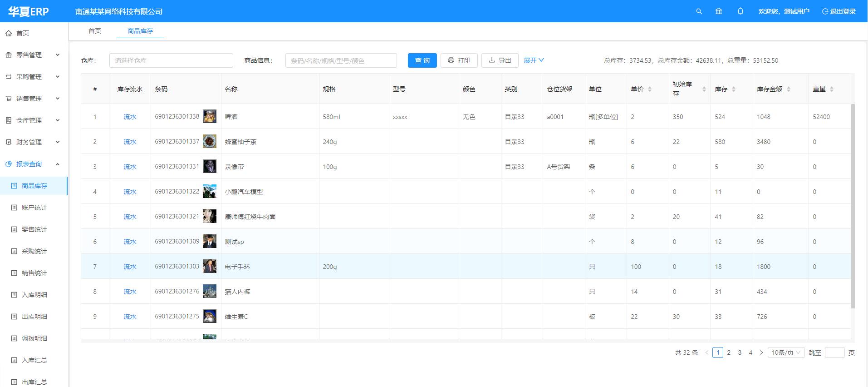Open 账户统计 in the sidebar

coord(34,208)
